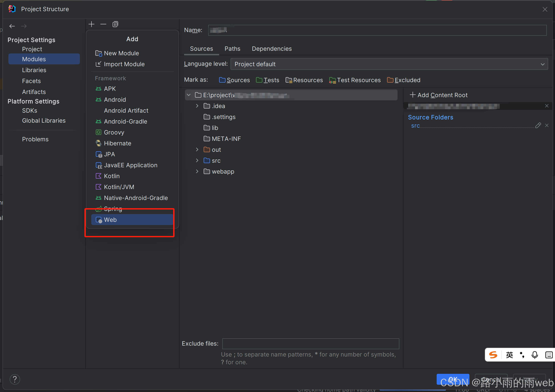Mark folder as Sources
555x392 pixels.
[x=234, y=80]
